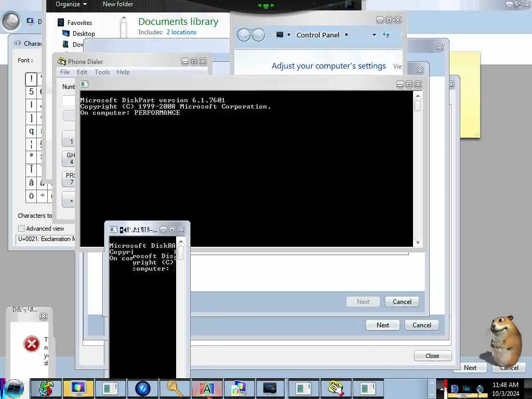Open the colorful puzzle icon in taskbar
Image resolution: width=532 pixels, height=399 pixels.
[x=46, y=389]
